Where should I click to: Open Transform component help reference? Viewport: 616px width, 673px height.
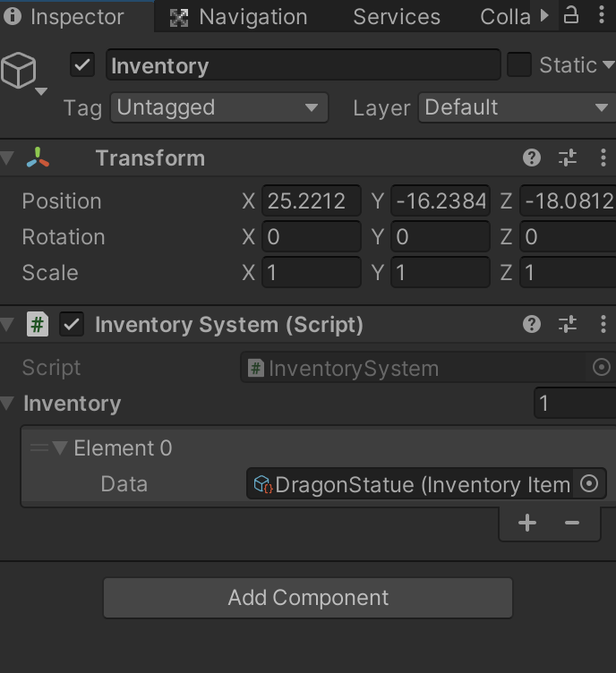(532, 158)
